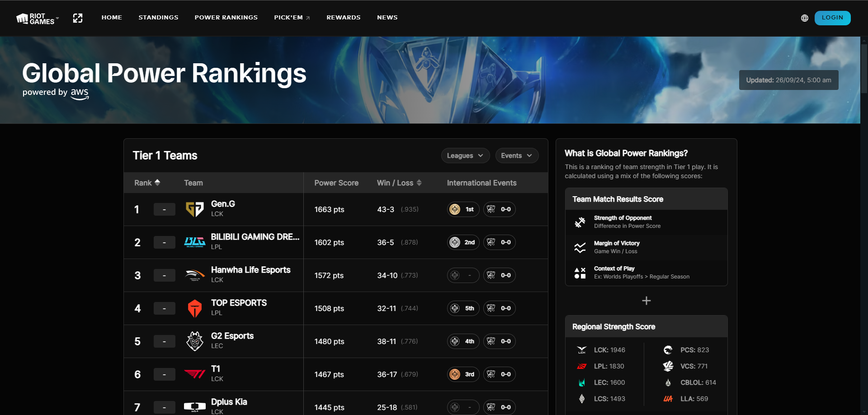Click the 1602 pts power score

coord(329,242)
